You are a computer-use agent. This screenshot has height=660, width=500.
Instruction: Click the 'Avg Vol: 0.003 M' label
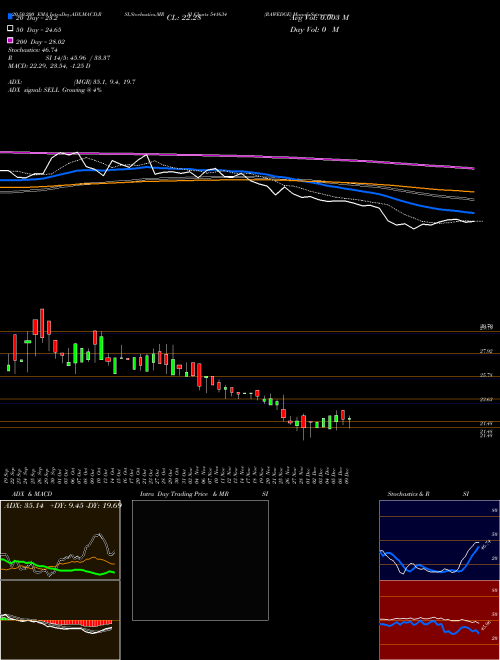click(320, 18)
